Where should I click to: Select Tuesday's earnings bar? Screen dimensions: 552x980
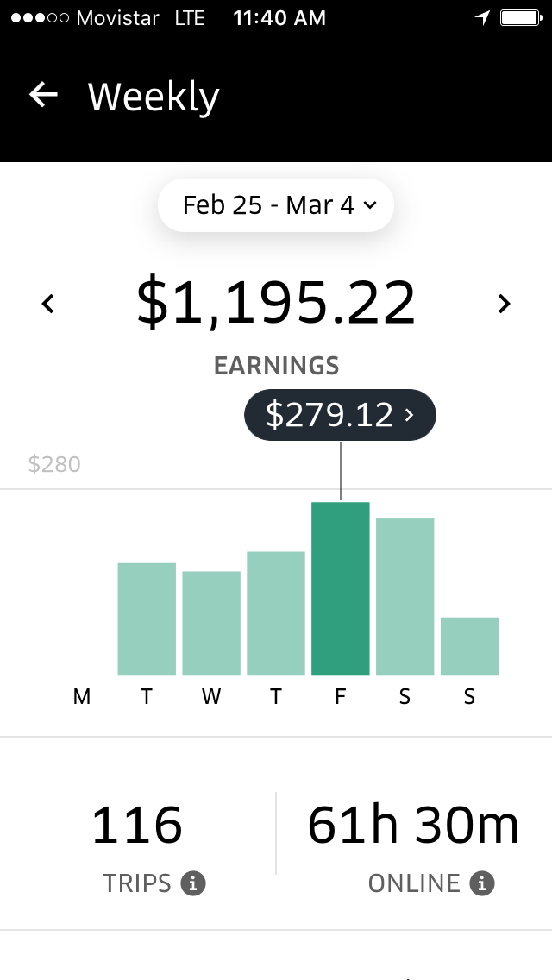(x=147, y=619)
